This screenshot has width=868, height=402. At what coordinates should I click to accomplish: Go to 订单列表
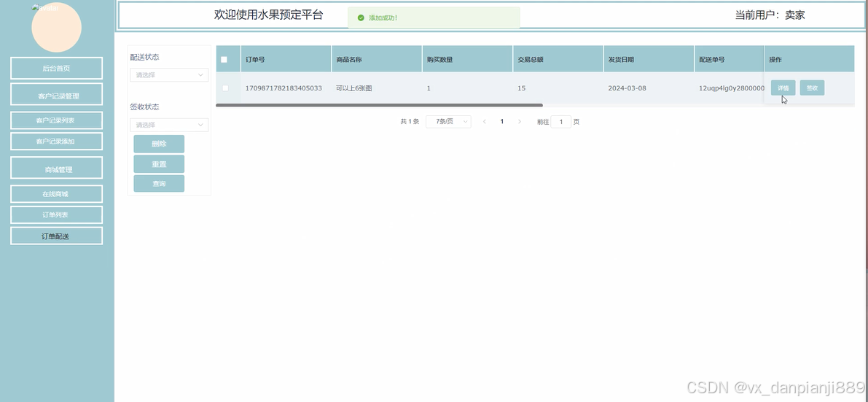pyautogui.click(x=56, y=214)
